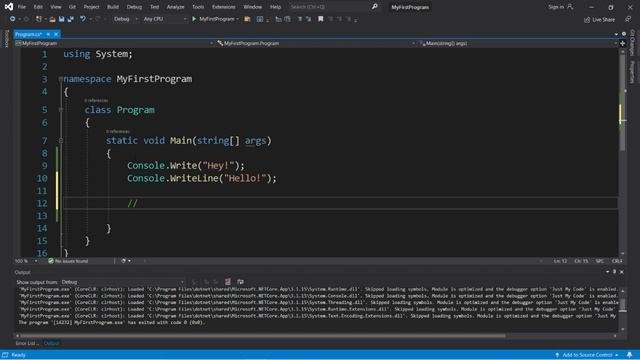The width and height of the screenshot is (640, 360).
Task: Pin the Program.cs tab
Action: point(48,34)
